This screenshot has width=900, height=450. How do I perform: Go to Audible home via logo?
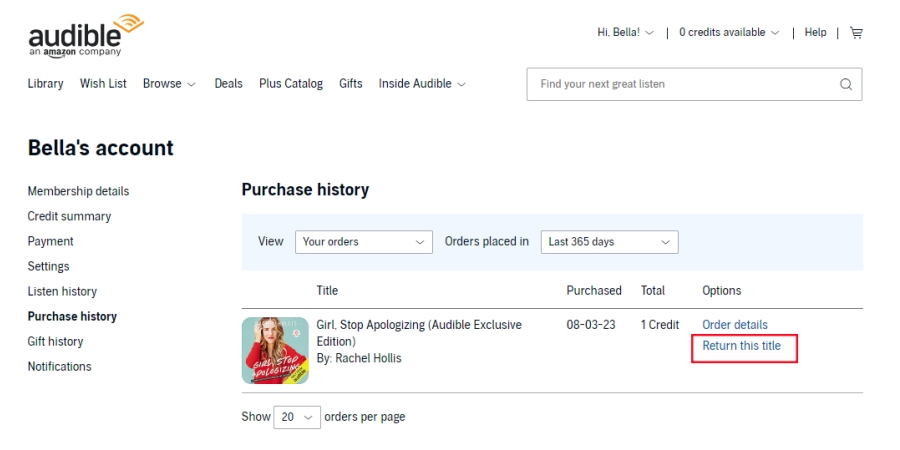click(x=86, y=36)
